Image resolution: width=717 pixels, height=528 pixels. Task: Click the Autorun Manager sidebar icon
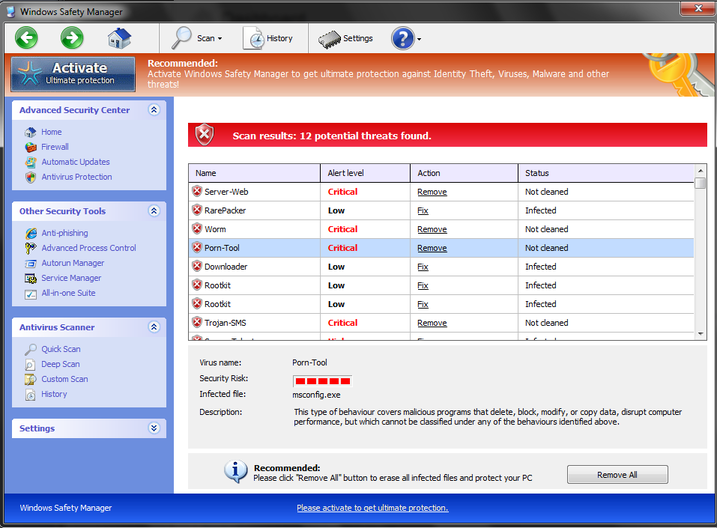click(32, 263)
